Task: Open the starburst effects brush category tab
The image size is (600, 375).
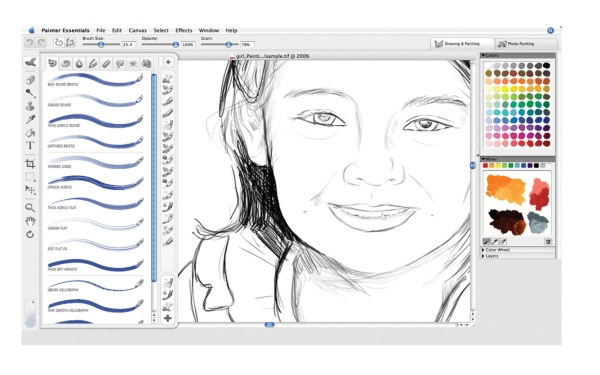Action: coord(133,64)
